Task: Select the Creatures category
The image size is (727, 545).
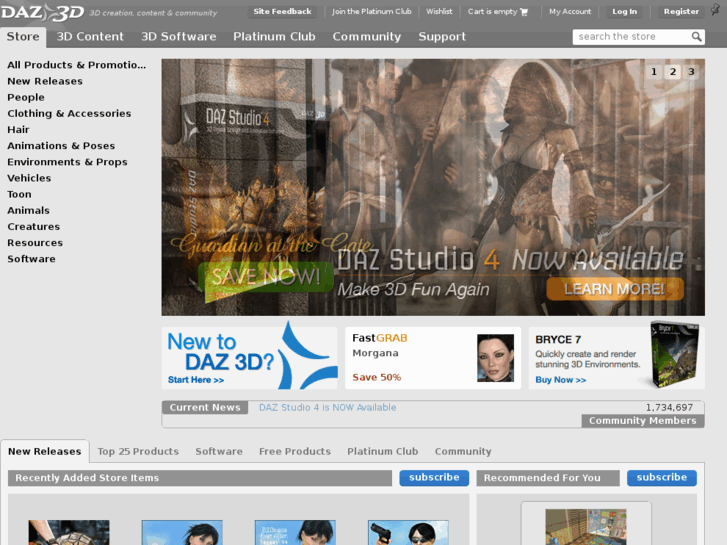Action: pyautogui.click(x=33, y=227)
